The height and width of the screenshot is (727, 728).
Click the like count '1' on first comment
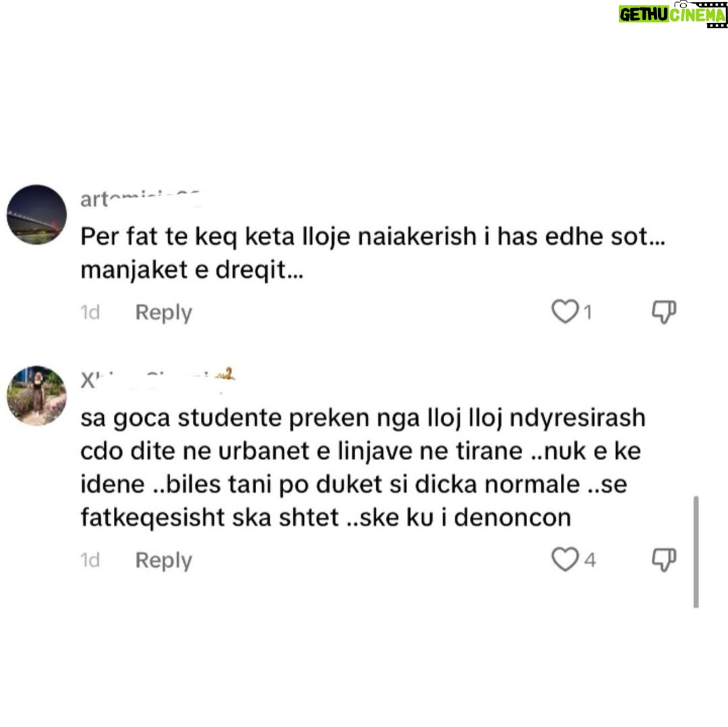point(588,312)
